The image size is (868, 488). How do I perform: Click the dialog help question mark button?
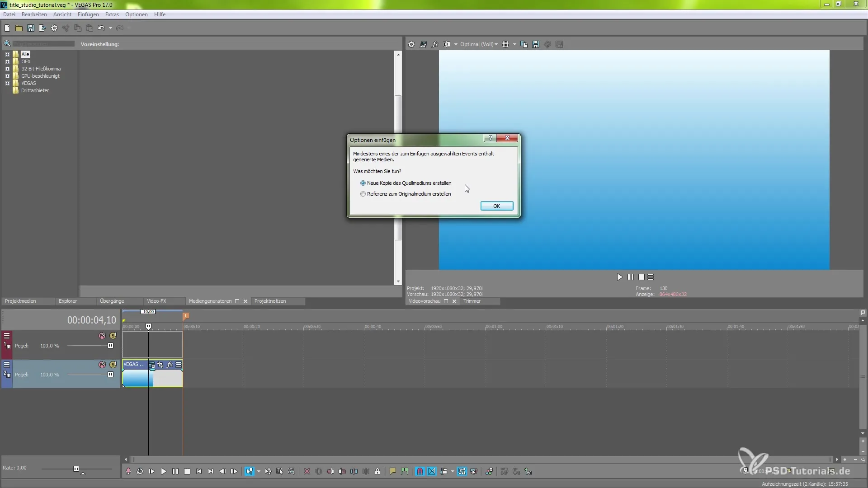[x=491, y=138]
